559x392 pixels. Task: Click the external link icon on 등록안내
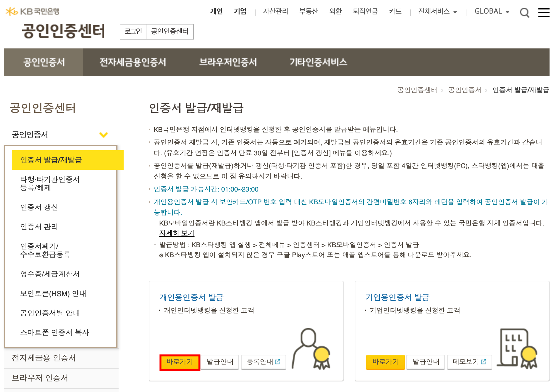[x=278, y=362]
